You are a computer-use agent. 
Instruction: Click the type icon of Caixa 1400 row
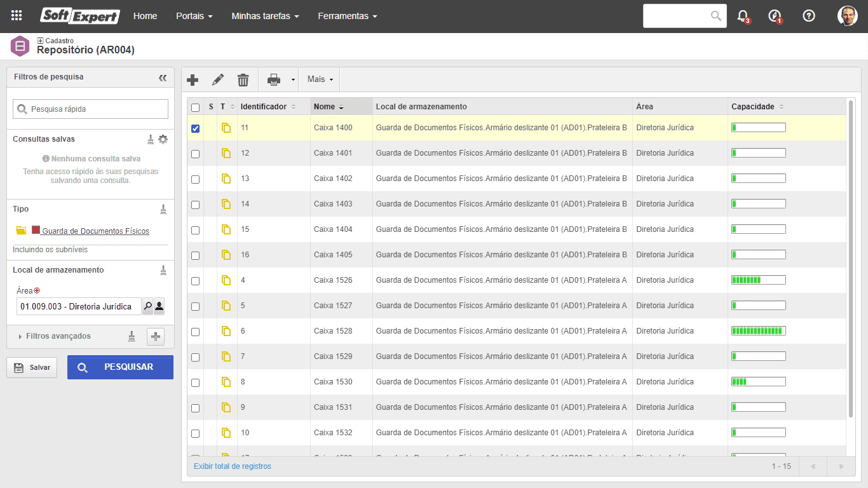[x=226, y=128]
